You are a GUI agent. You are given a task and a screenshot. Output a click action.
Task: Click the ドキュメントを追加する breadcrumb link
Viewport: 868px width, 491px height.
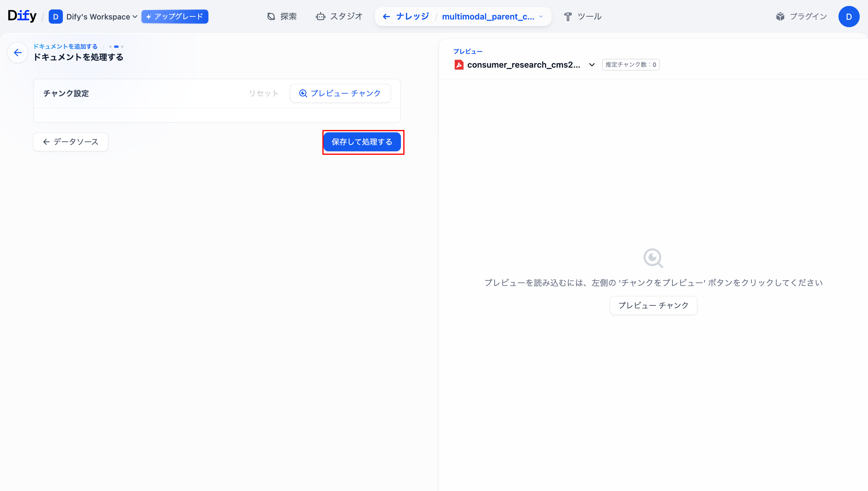tap(65, 47)
